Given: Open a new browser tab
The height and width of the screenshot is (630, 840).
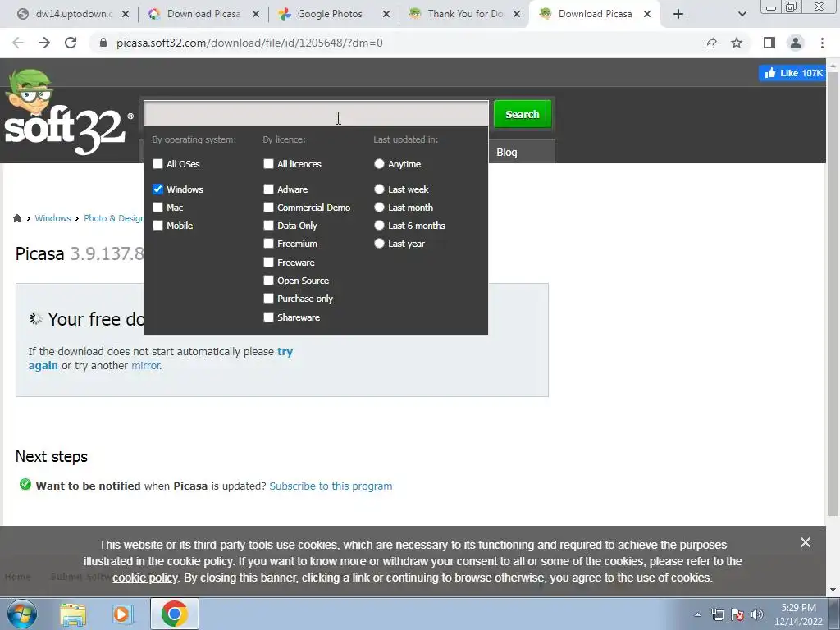Looking at the screenshot, I should 678,14.
